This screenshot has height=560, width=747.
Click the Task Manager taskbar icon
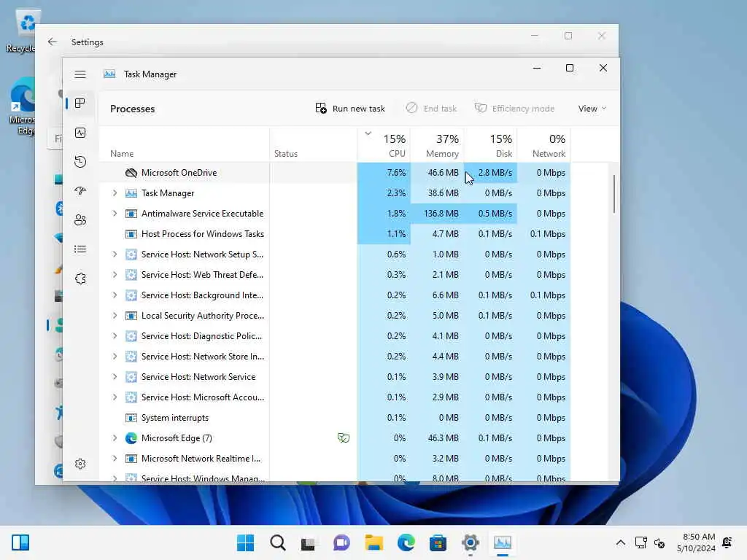point(503,542)
